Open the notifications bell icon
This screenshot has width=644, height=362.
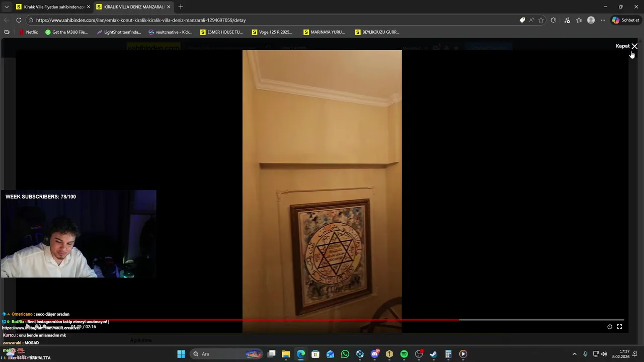[635, 354]
